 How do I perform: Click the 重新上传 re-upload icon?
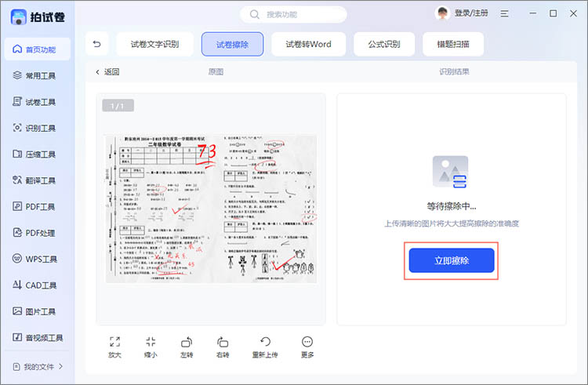click(x=265, y=342)
